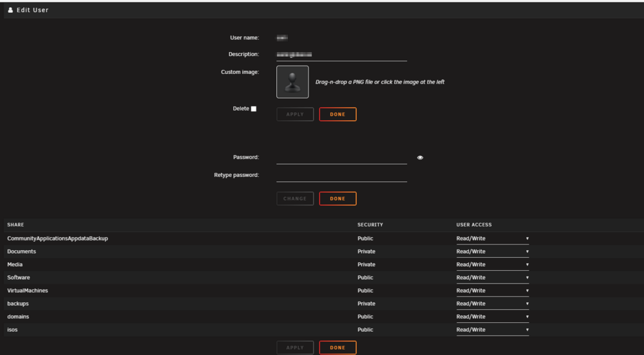Open user access dropdown for CommunityApplicationsAppdataBackup
This screenshot has height=355, width=644.
click(493, 239)
